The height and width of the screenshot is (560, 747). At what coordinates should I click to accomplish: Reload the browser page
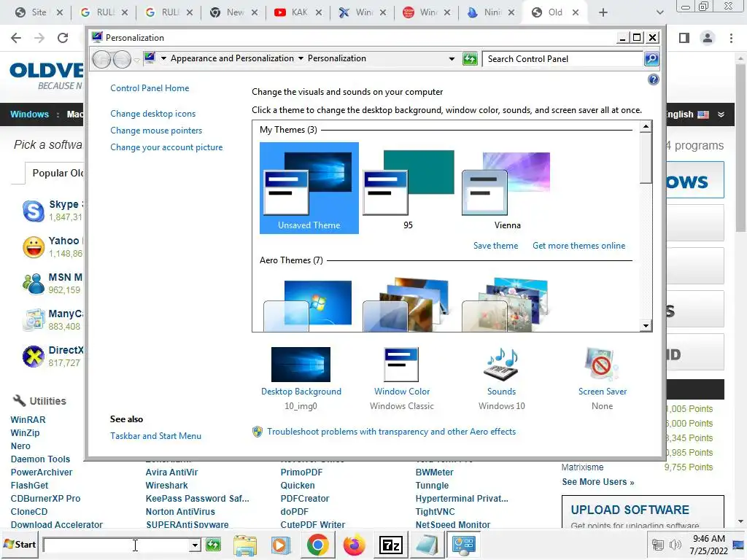pos(63,38)
